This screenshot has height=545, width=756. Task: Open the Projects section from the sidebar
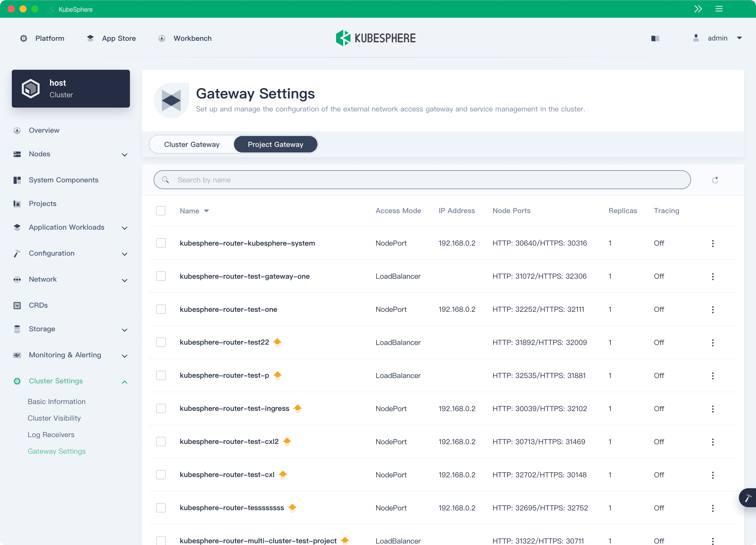tap(42, 203)
